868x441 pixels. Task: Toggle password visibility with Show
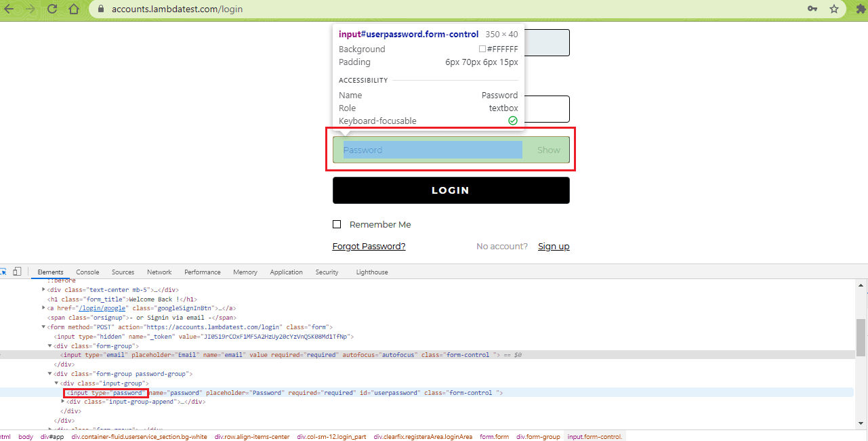(548, 150)
